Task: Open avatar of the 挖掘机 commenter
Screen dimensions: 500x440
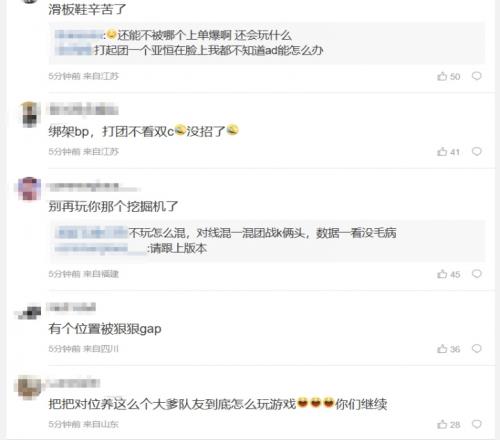Action: click(x=30, y=189)
